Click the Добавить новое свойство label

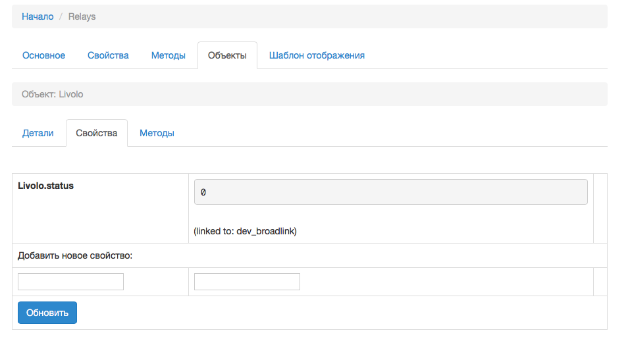click(x=75, y=255)
